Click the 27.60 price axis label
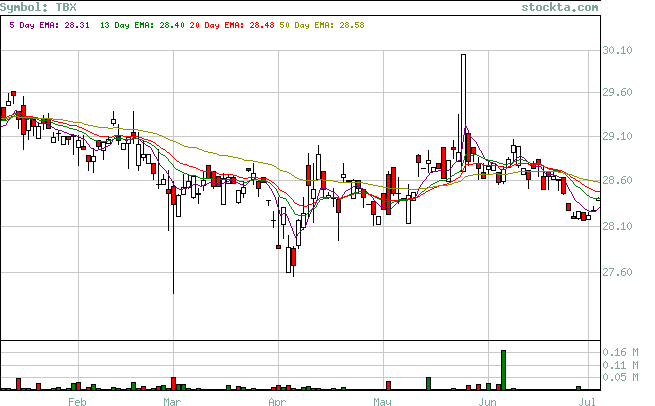This screenshot has width=655, height=406. click(x=617, y=272)
